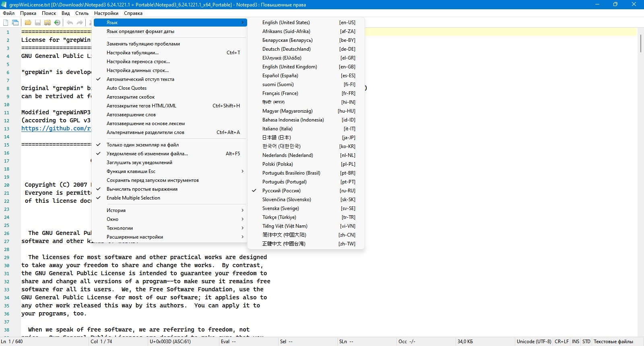Select 'Deutsch (Deutschland)' language

click(x=306, y=49)
